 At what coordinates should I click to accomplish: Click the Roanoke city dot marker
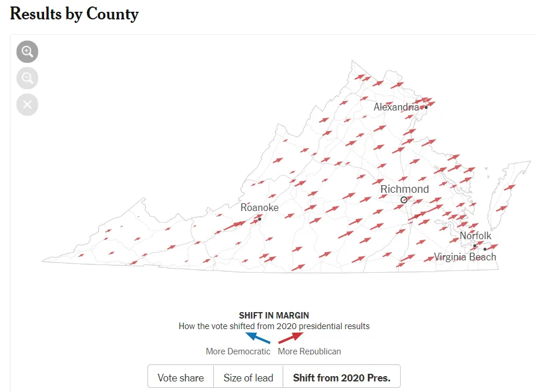(x=260, y=219)
